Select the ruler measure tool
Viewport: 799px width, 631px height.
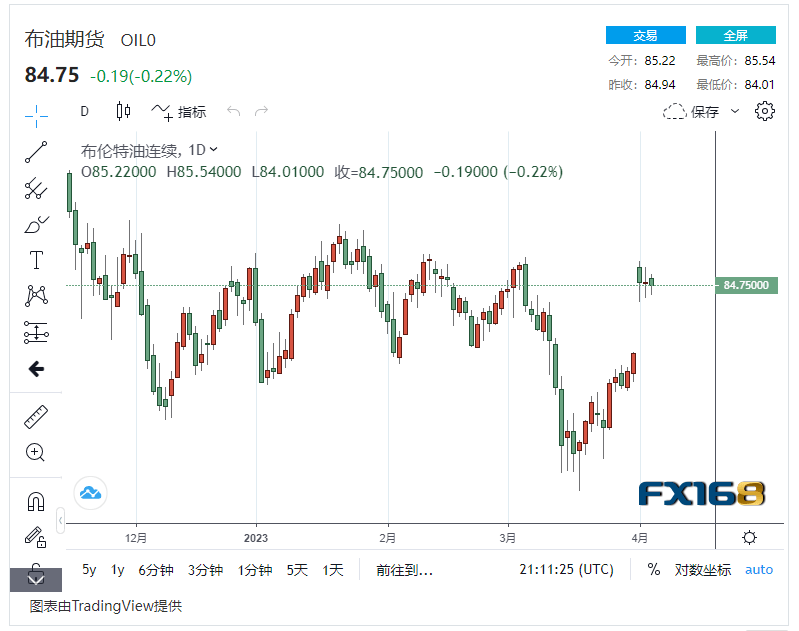click(x=36, y=416)
